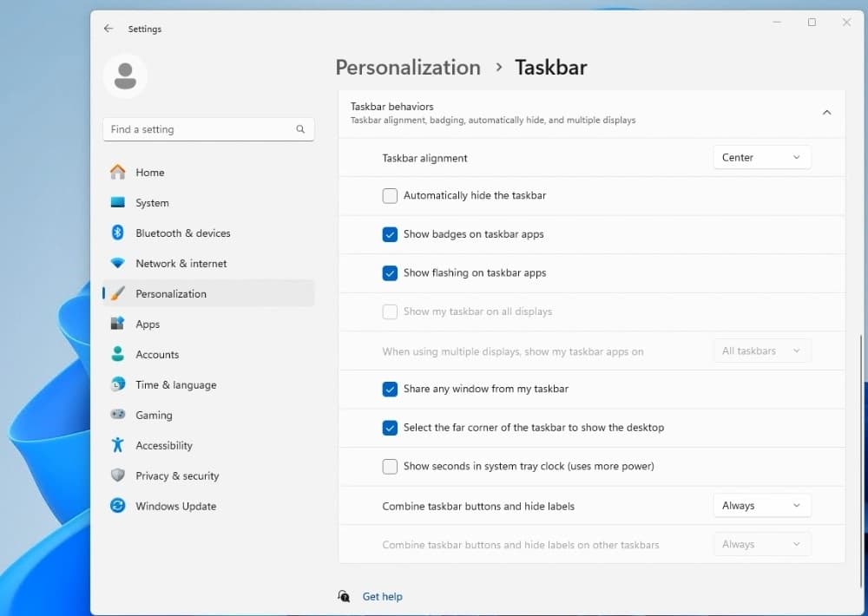Enable Automatically hide the taskbar checkbox
The image size is (868, 616).
point(390,196)
